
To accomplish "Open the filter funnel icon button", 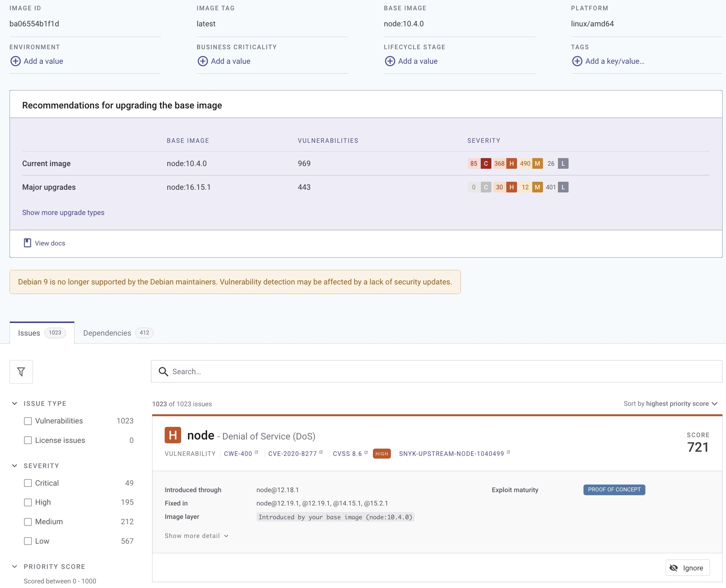I will pos(21,372).
